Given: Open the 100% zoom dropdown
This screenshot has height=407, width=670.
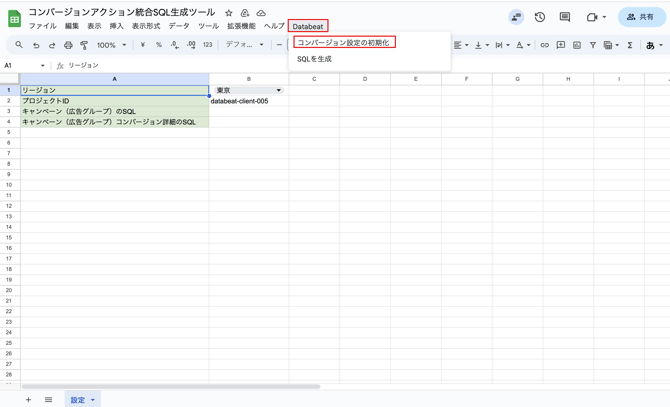Looking at the screenshot, I should tap(111, 45).
